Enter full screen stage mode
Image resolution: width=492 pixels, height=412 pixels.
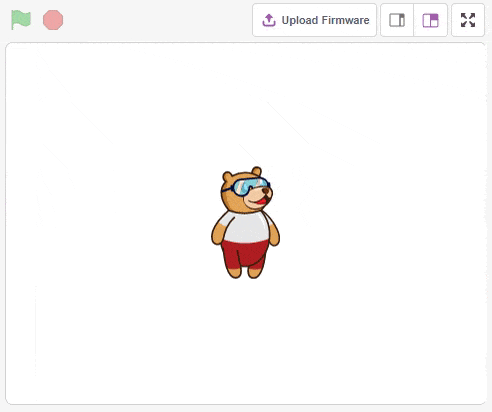coord(468,20)
